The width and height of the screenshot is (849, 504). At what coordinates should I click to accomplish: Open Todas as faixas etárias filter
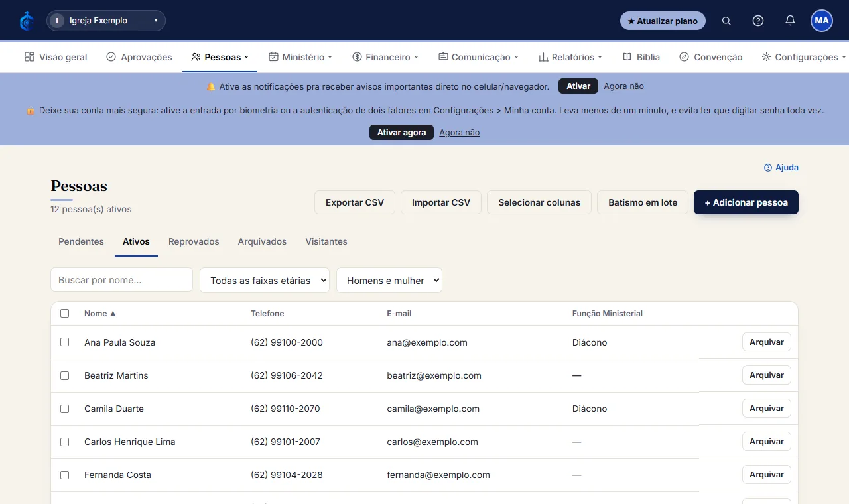(x=265, y=280)
